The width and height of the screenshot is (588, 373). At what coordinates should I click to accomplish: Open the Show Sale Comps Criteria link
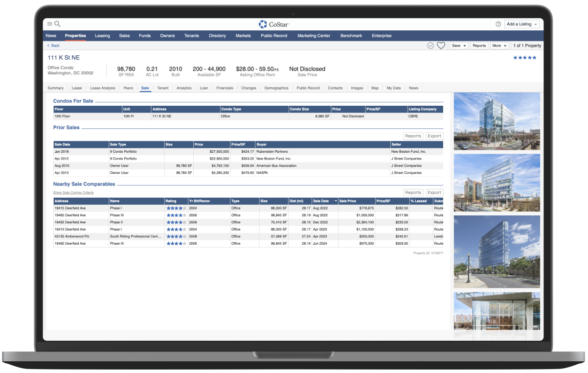point(73,193)
